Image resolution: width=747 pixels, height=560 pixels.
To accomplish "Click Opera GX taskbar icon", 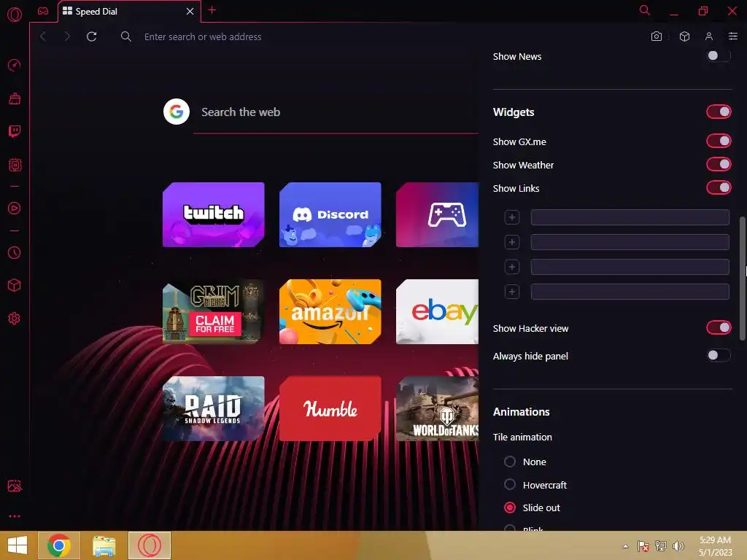I will [150, 545].
